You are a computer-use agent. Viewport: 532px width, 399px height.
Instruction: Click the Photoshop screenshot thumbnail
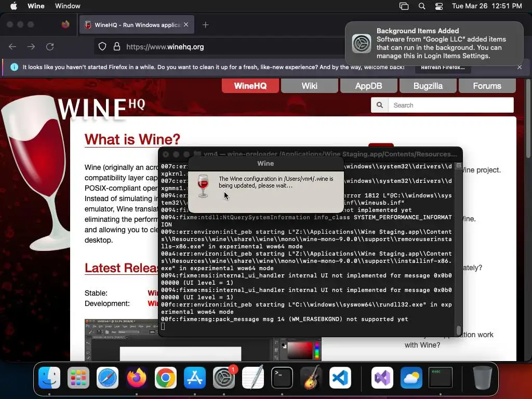[x=203, y=340]
